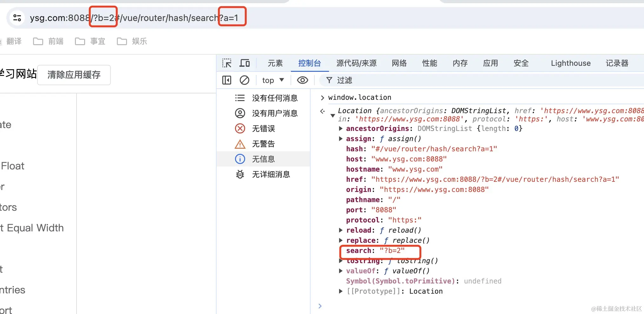Select the 无详细消息 verbose filter row
Viewport: 644px width, 314px height.
pos(264,174)
